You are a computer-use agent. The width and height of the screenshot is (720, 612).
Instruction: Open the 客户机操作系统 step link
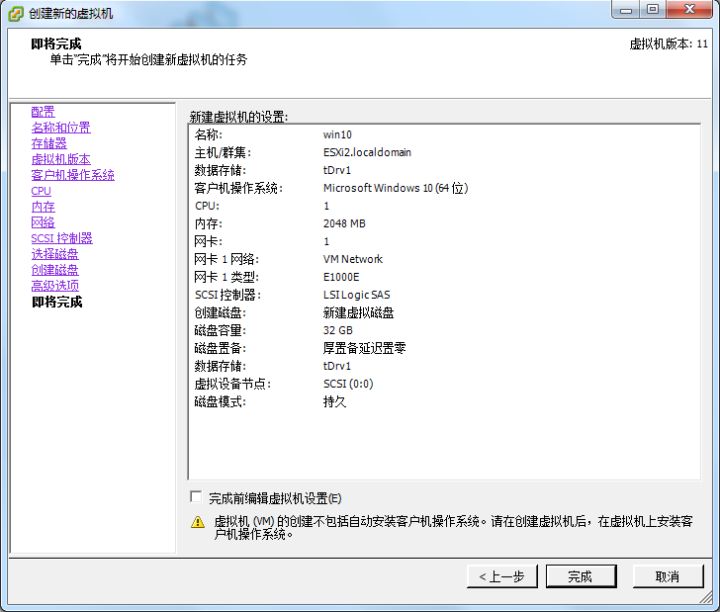tap(73, 175)
